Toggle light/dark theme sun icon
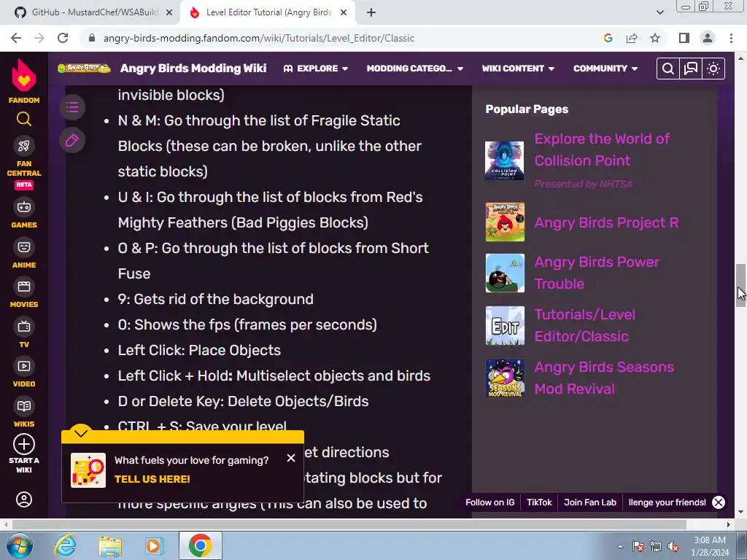 pos(713,69)
